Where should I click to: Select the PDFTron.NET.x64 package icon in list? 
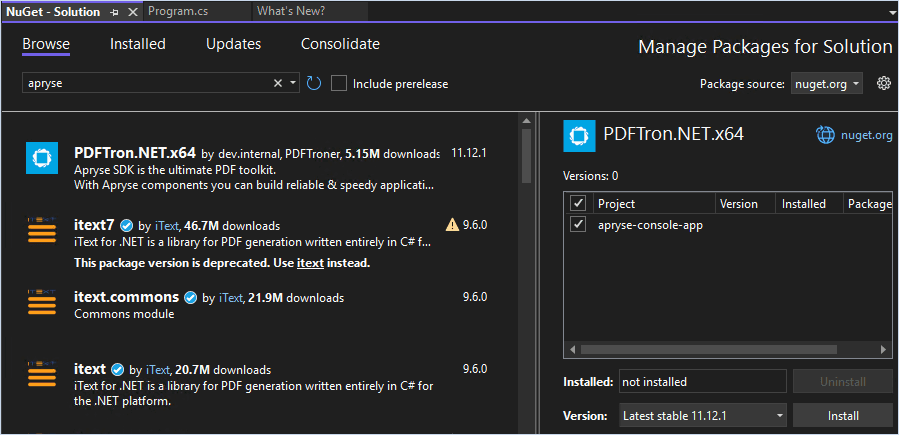[42, 157]
